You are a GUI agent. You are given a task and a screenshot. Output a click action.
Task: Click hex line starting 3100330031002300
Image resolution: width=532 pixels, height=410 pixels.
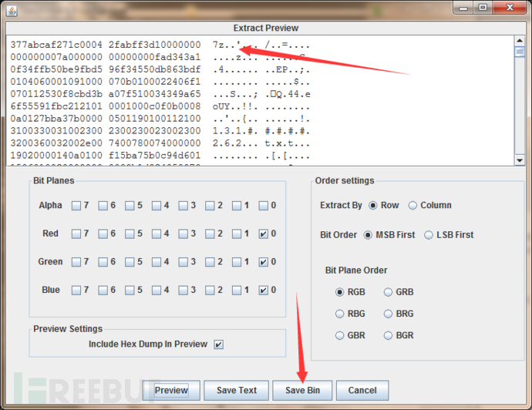point(160,131)
